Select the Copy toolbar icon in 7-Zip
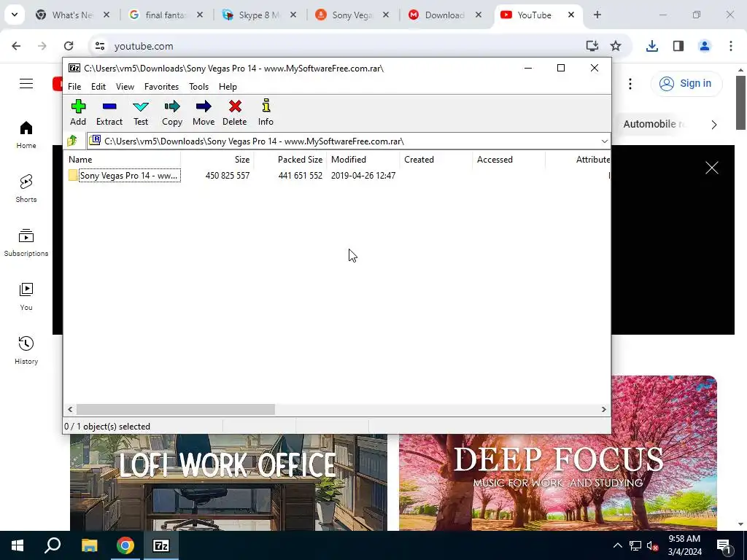Image resolution: width=747 pixels, height=560 pixels. coord(172,112)
